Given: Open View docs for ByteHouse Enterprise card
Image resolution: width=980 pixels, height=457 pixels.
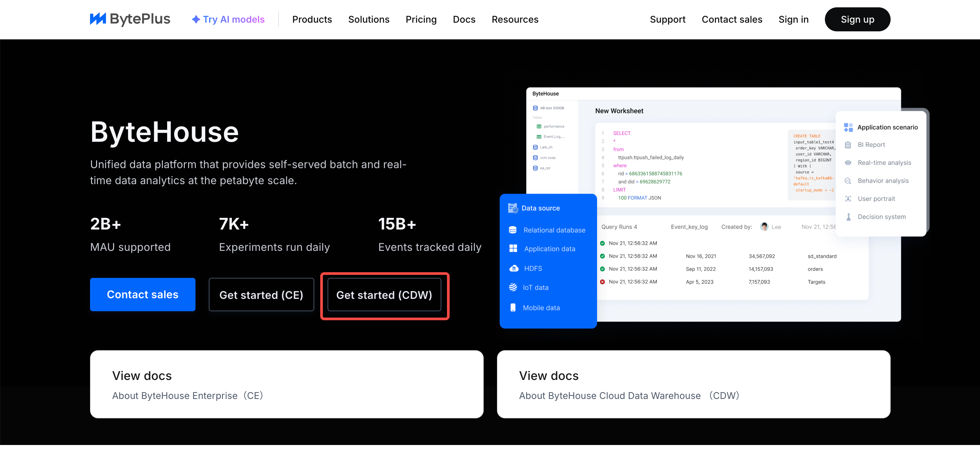Looking at the screenshot, I should pyautogui.click(x=287, y=384).
